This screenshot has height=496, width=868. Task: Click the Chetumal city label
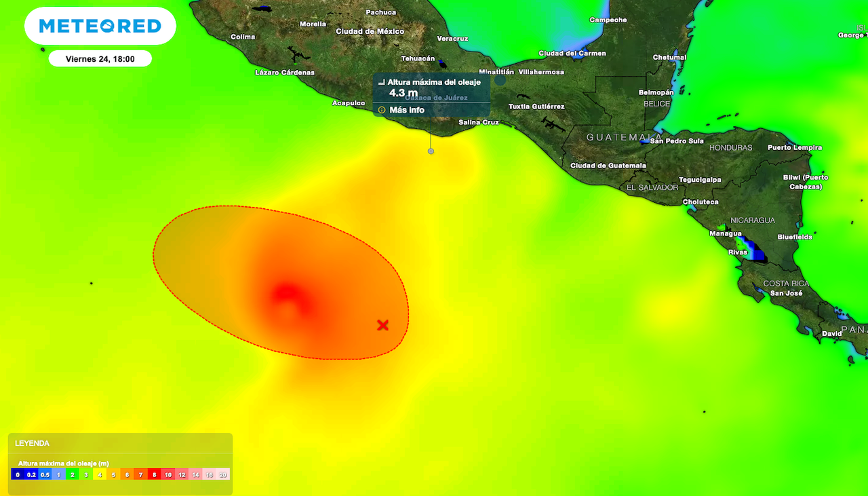click(669, 57)
